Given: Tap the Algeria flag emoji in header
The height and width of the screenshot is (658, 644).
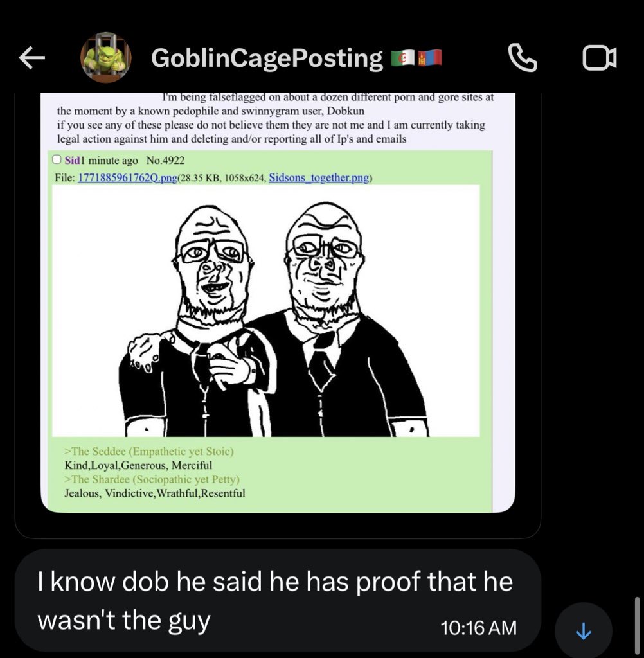Looking at the screenshot, I should 403,57.
